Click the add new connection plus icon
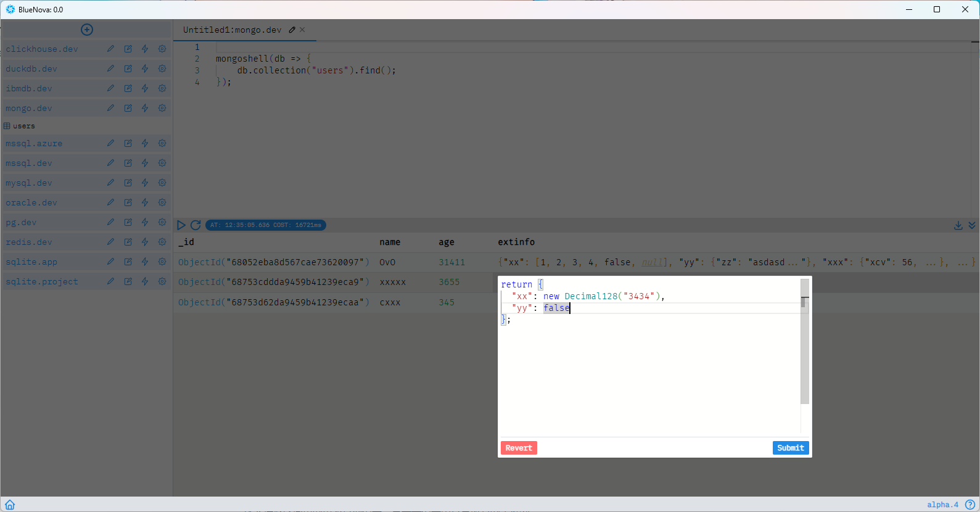980x512 pixels. pyautogui.click(x=87, y=30)
